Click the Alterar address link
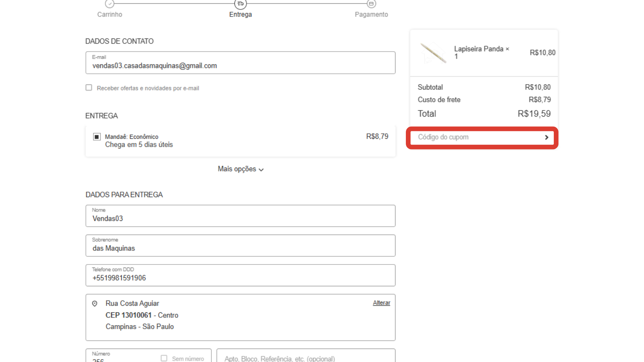Screen dimensions: 644x362 381,303
